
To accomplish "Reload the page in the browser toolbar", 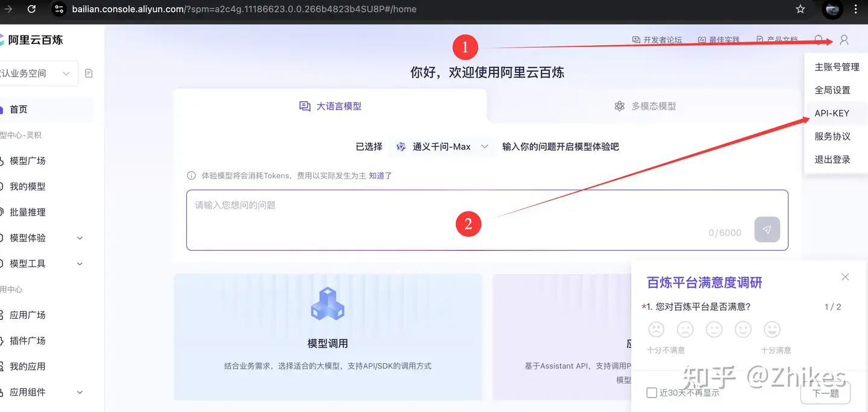I will [x=32, y=9].
